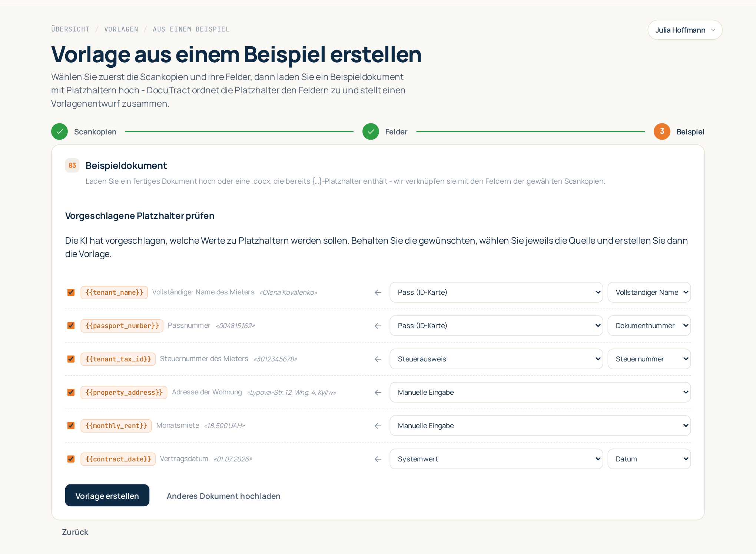Click the {{property_address}} placeholder tag
Viewport: 756px width, 554px height.
click(124, 393)
